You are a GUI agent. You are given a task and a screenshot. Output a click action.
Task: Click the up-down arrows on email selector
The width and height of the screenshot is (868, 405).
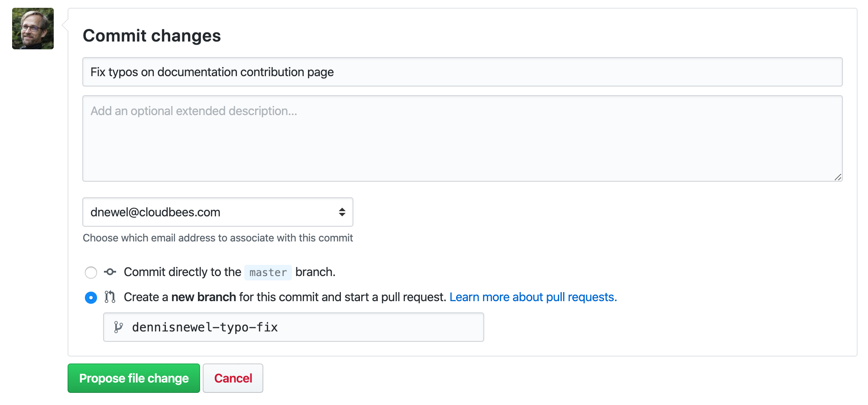coord(342,212)
